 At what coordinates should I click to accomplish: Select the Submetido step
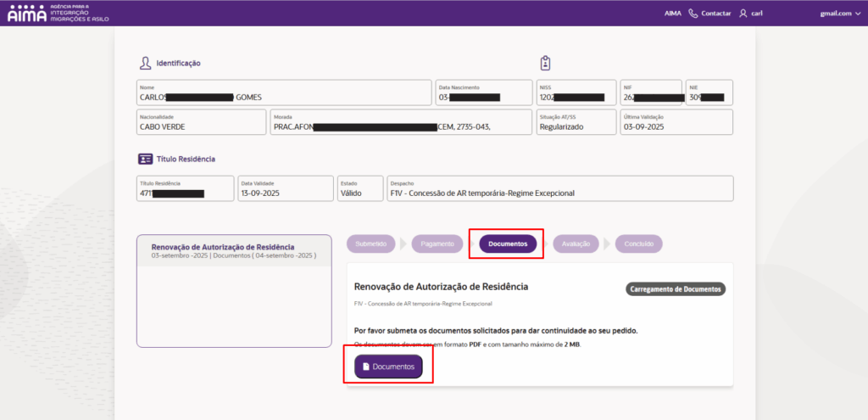pos(371,244)
